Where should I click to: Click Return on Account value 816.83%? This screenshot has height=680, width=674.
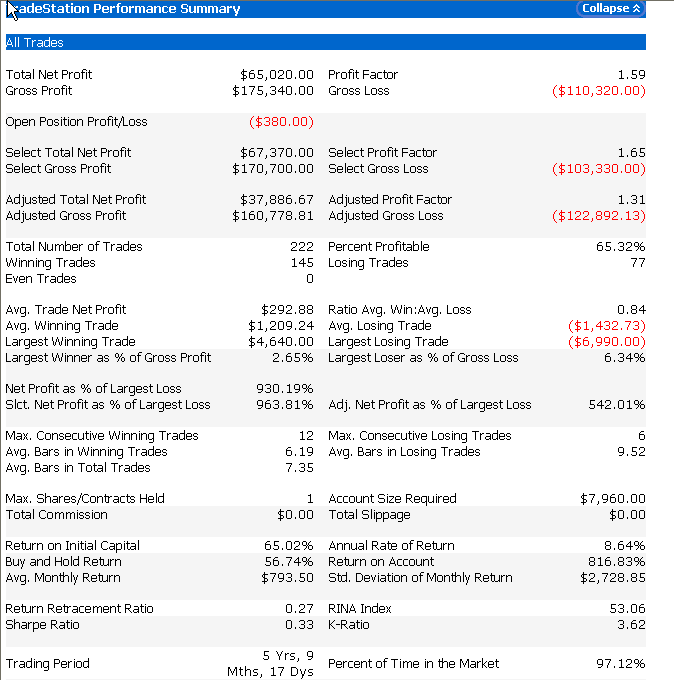[617, 562]
